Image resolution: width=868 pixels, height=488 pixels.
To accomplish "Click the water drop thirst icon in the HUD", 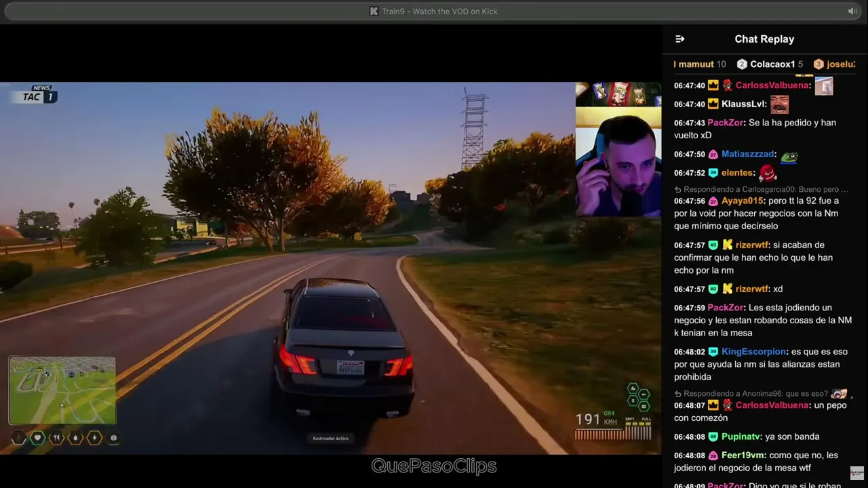I will coord(75,438).
